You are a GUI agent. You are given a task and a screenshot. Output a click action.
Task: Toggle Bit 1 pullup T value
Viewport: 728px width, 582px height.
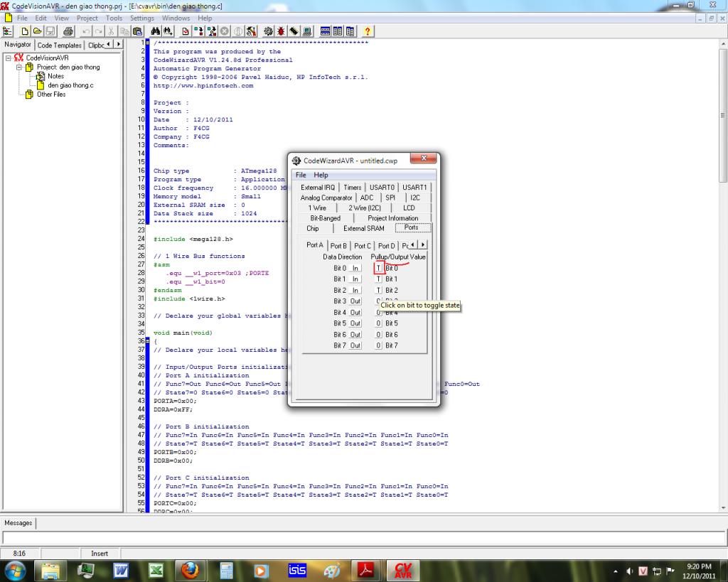coord(378,279)
